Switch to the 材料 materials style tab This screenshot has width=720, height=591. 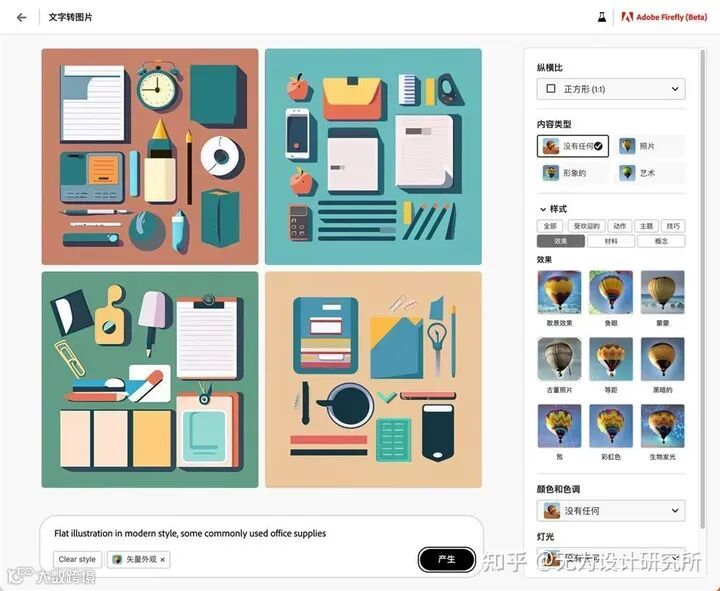tap(611, 241)
